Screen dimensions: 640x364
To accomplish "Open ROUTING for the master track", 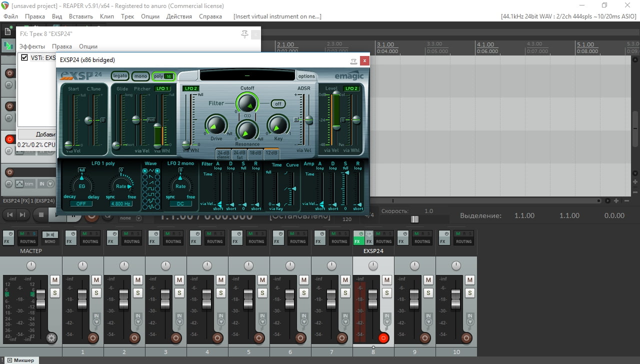I will (x=28, y=241).
